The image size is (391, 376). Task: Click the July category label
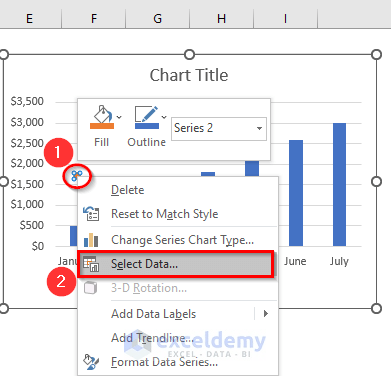point(339,261)
